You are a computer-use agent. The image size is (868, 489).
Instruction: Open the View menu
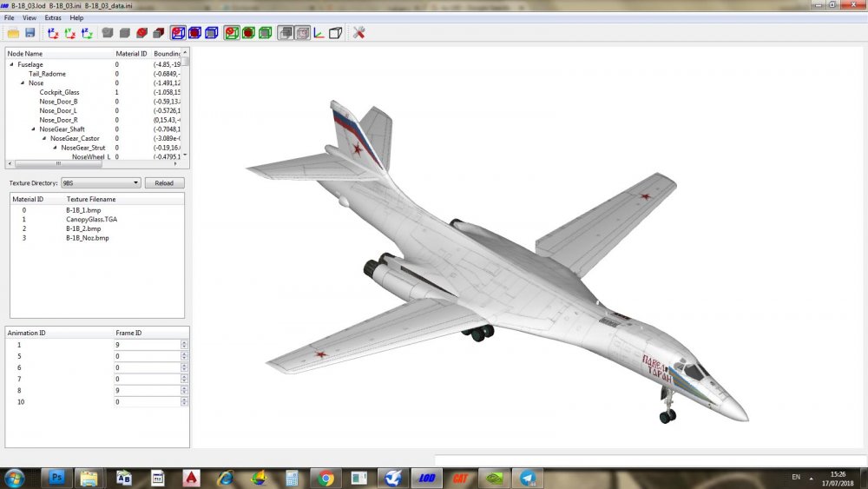coord(30,17)
